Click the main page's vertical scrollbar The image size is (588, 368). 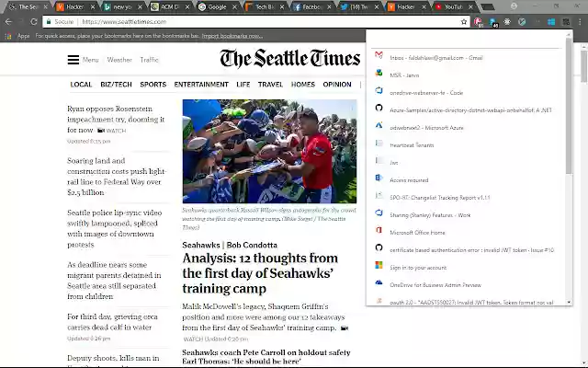584,65
